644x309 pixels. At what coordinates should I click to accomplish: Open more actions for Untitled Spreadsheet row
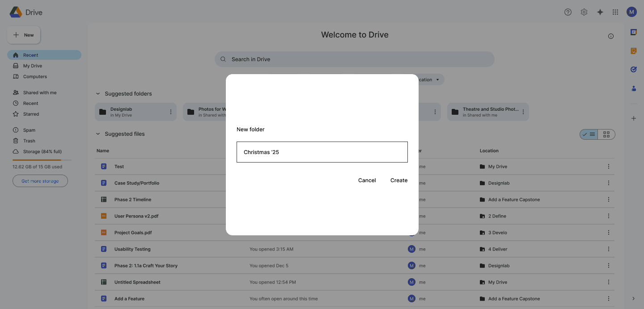point(609,282)
